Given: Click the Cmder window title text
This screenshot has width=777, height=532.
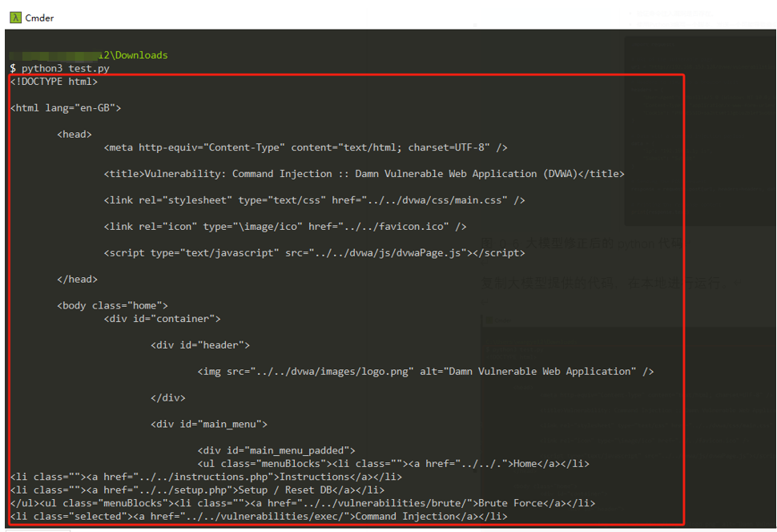Looking at the screenshot, I should pos(39,18).
